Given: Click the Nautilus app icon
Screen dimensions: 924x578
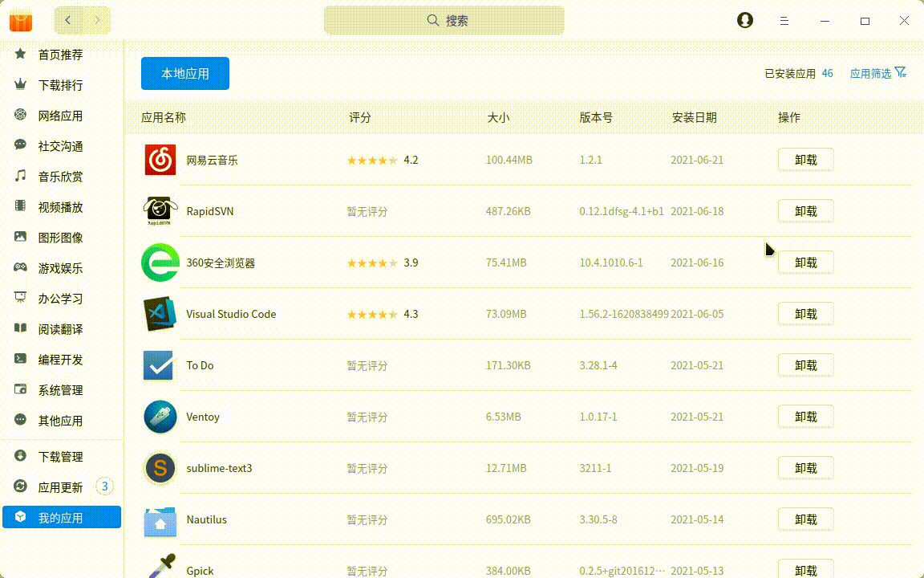Looking at the screenshot, I should pyautogui.click(x=160, y=519).
